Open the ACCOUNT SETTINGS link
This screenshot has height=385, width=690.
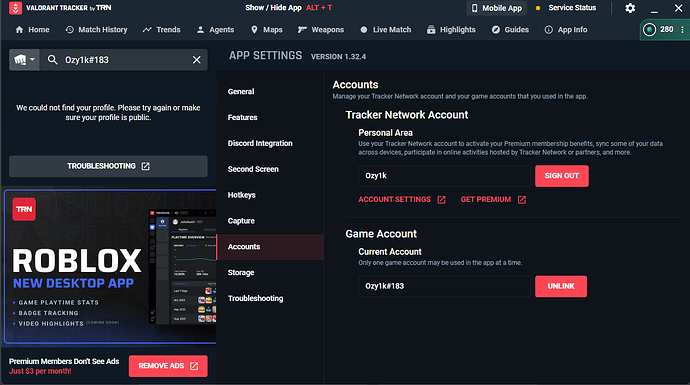[402, 199]
